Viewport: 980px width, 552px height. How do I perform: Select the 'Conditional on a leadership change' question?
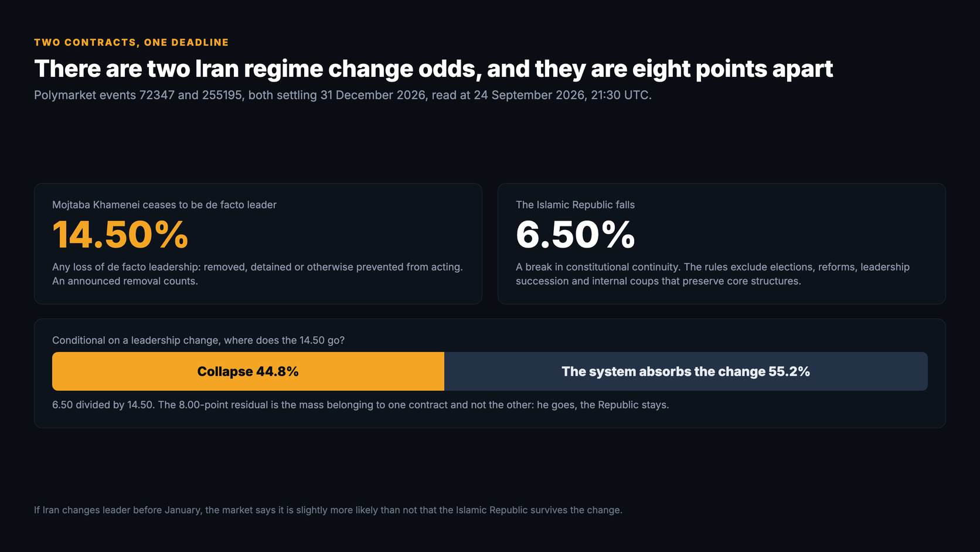pos(198,340)
